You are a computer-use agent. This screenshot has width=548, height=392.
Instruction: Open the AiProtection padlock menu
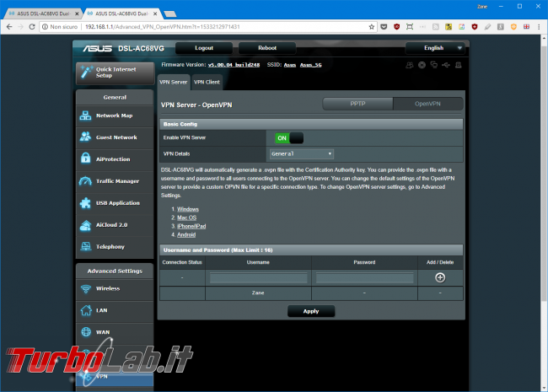115,159
